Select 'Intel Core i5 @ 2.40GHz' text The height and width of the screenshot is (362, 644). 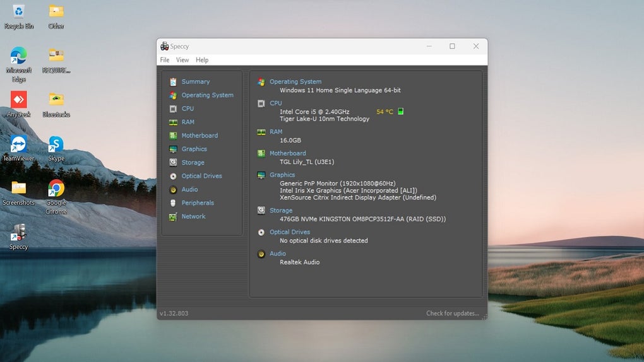(x=314, y=112)
